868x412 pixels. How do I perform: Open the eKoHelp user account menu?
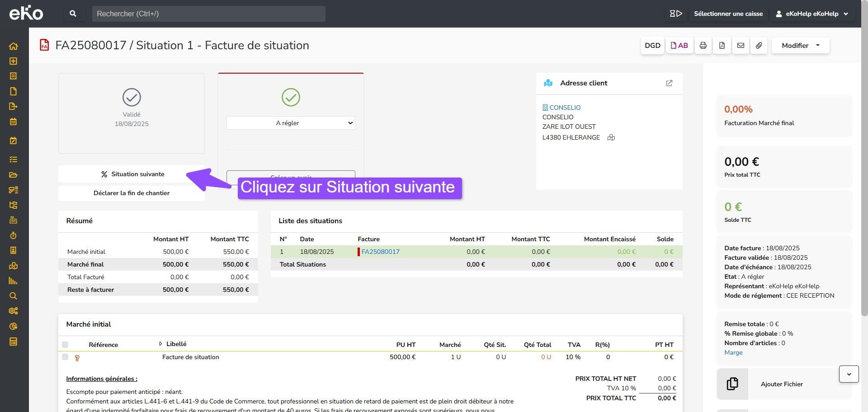coord(812,14)
